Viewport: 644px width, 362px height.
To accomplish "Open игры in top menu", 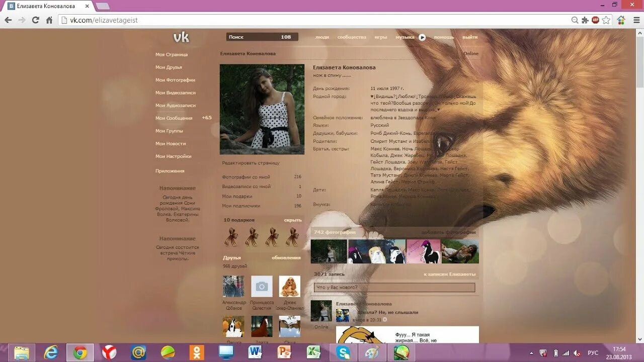I will pos(381,37).
